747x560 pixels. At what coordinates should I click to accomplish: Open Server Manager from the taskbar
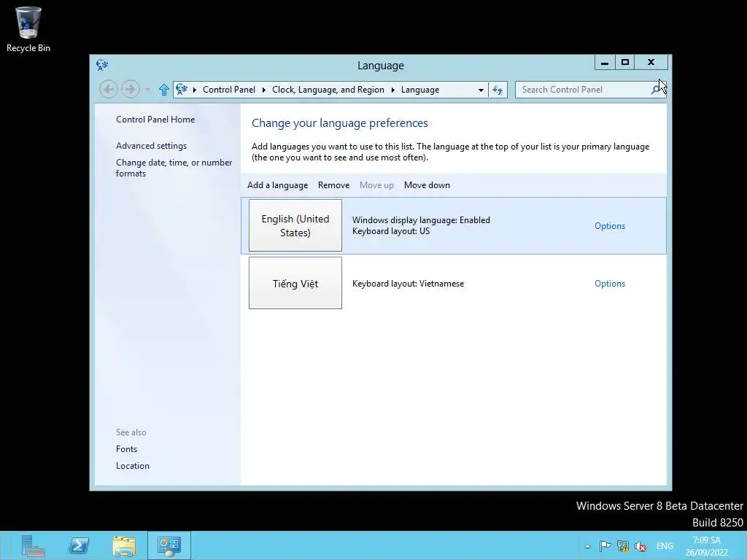coord(33,545)
